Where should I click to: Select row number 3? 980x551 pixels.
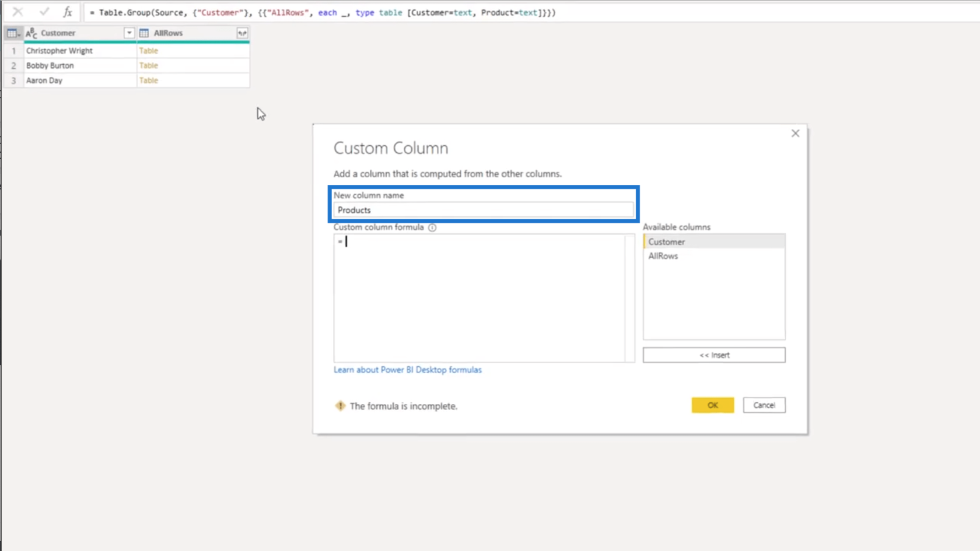(13, 80)
